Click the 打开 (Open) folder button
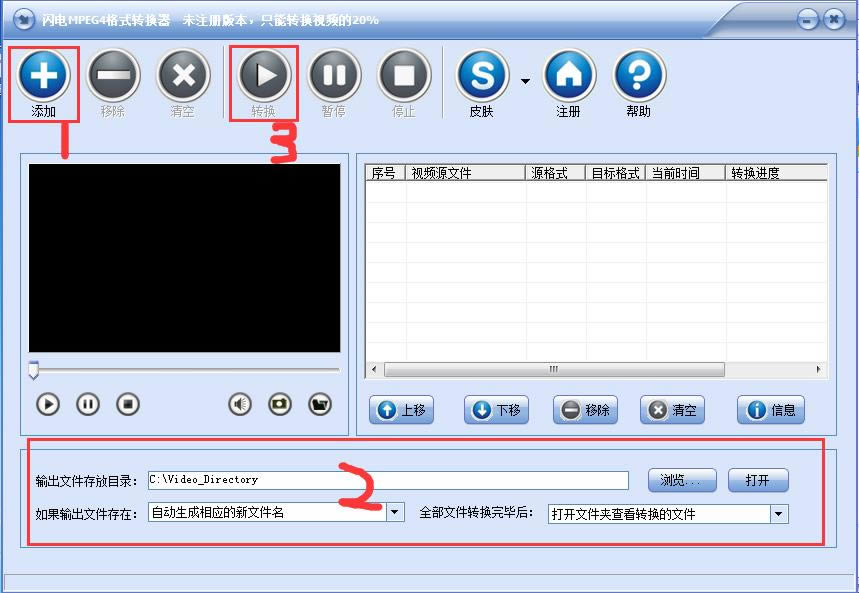The height and width of the screenshot is (593, 859). 758,481
